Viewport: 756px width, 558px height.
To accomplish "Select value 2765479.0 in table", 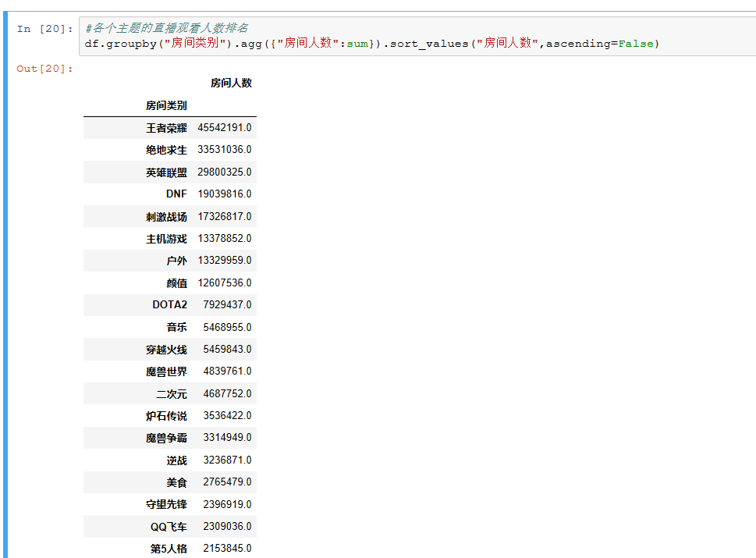I will (x=228, y=482).
